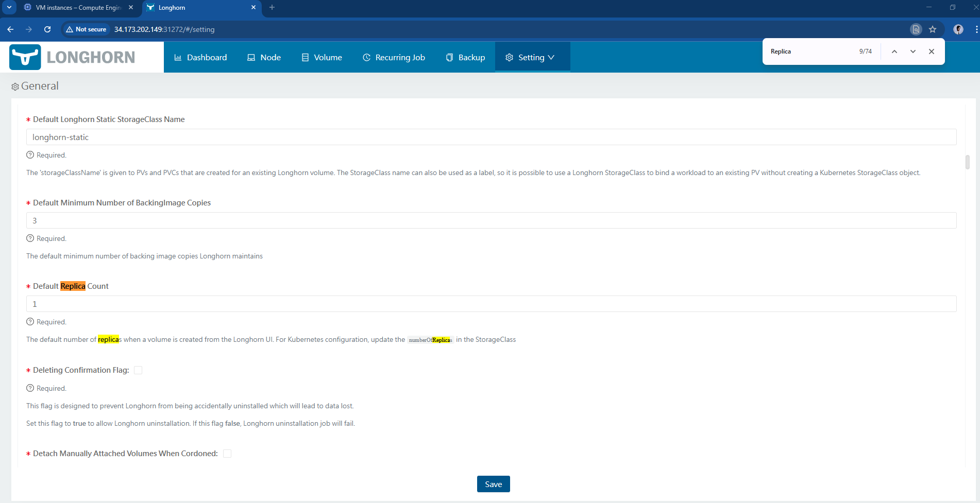Click the Save button
This screenshot has height=503, width=980.
(x=493, y=484)
